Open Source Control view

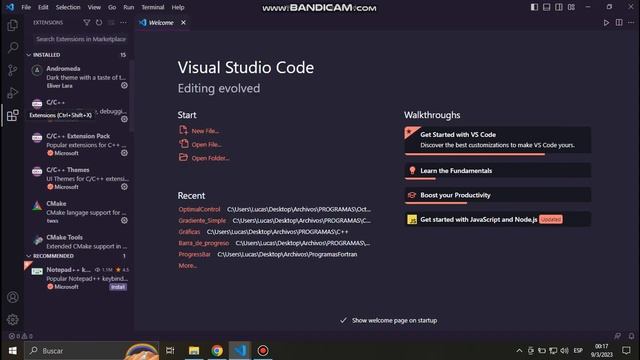[13, 70]
